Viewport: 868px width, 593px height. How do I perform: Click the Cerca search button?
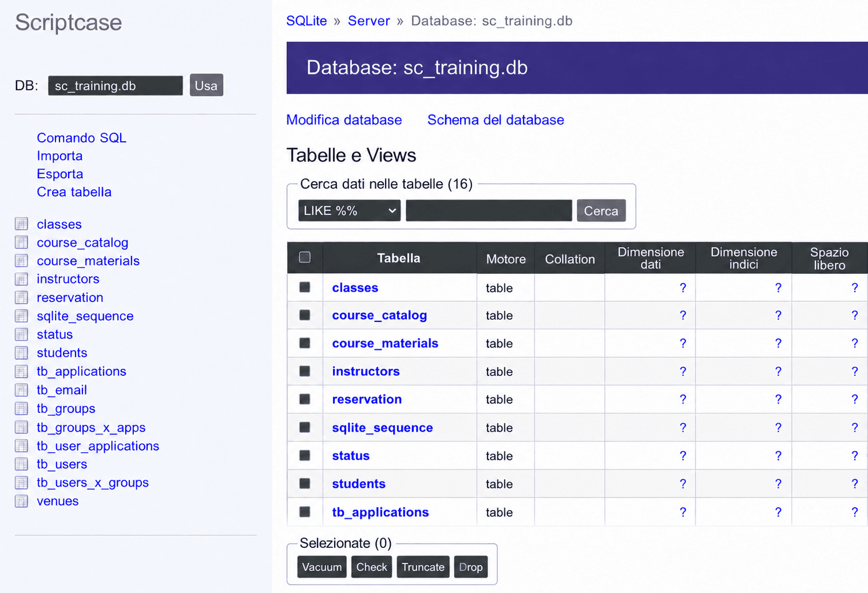click(601, 210)
